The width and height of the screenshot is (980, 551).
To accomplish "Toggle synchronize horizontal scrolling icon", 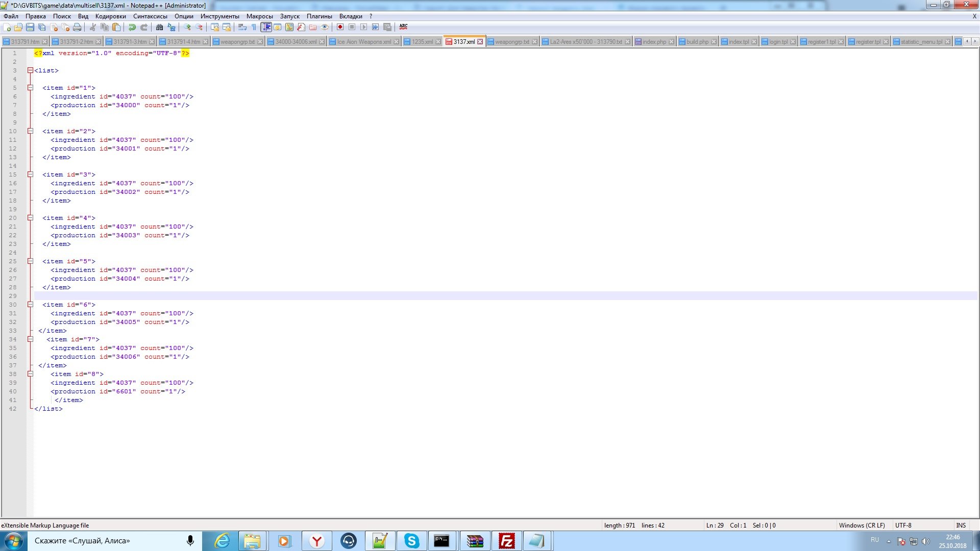I will (x=227, y=27).
